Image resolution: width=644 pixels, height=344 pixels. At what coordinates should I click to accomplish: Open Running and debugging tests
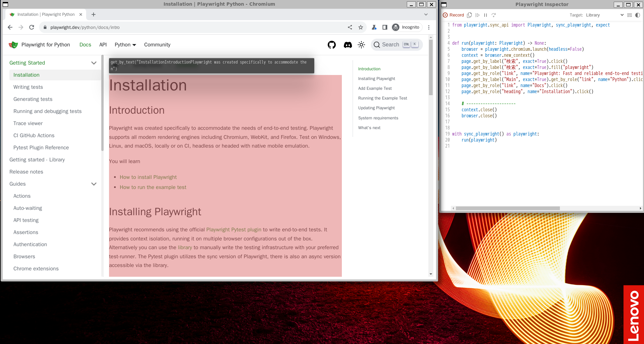coord(55,111)
